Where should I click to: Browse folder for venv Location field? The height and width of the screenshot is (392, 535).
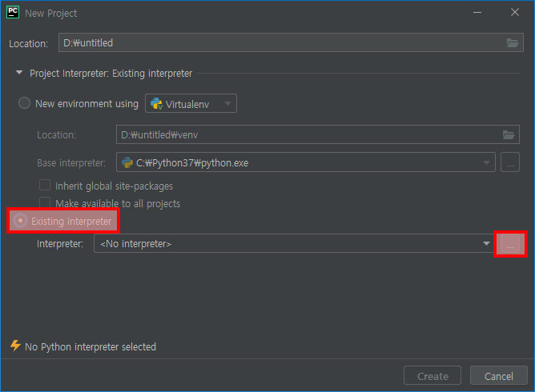tap(509, 134)
